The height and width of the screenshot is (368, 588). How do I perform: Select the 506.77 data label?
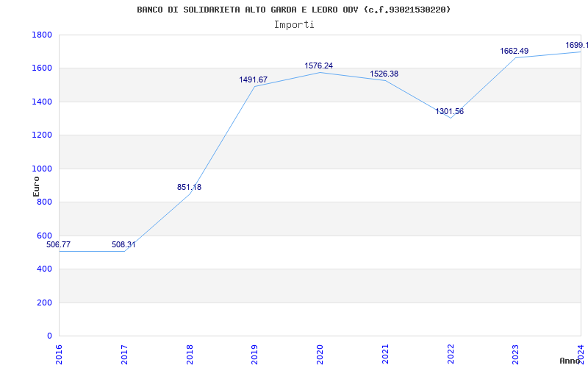coord(58,245)
